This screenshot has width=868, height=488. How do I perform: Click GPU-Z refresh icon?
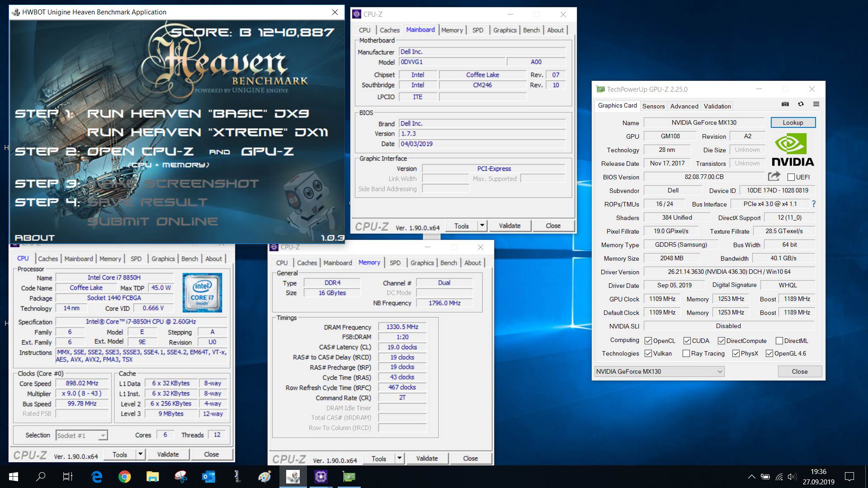click(801, 104)
